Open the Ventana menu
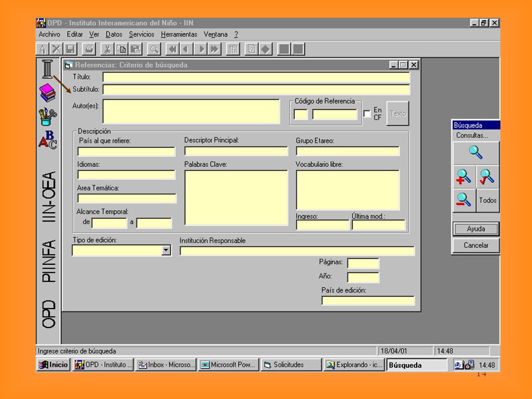The height and width of the screenshot is (399, 532). [216, 34]
